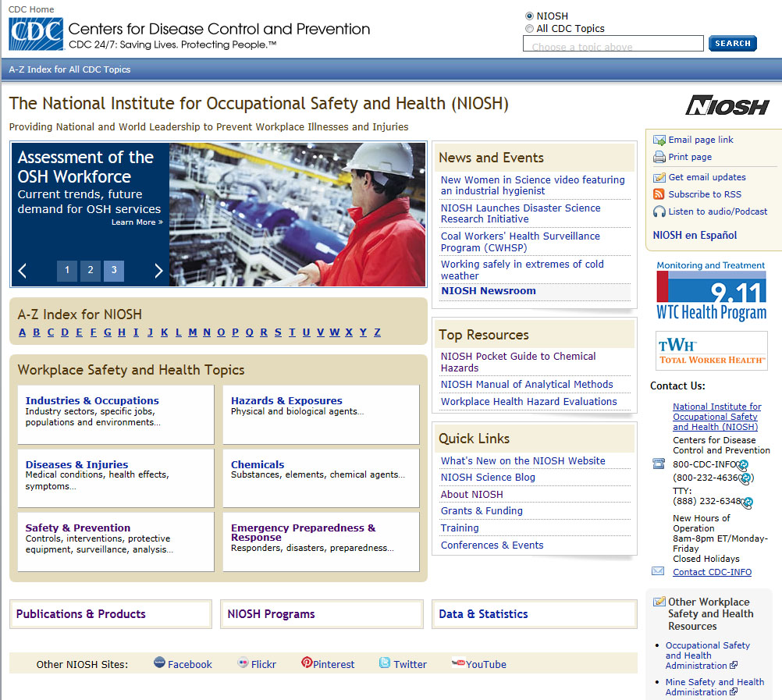Open the NIOSH Science Blog link
The width and height of the screenshot is (782, 700).
click(488, 477)
